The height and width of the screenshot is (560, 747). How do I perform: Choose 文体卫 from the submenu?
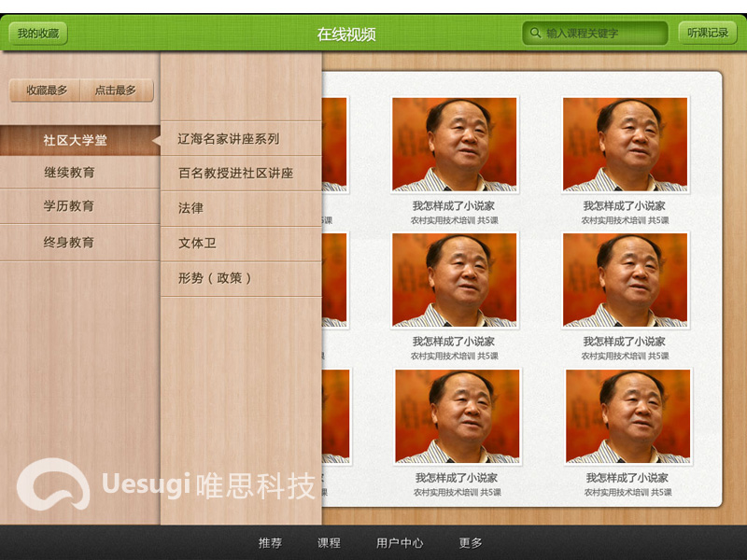(x=198, y=243)
